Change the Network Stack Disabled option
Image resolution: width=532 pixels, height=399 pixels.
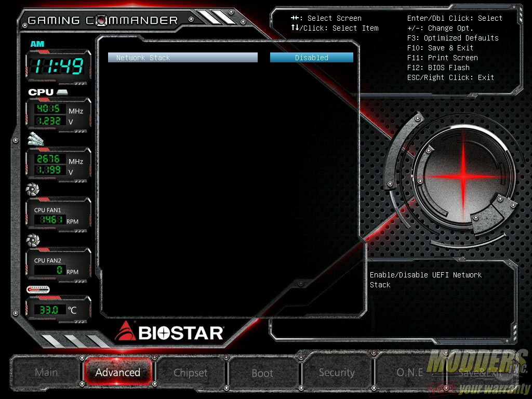point(312,58)
